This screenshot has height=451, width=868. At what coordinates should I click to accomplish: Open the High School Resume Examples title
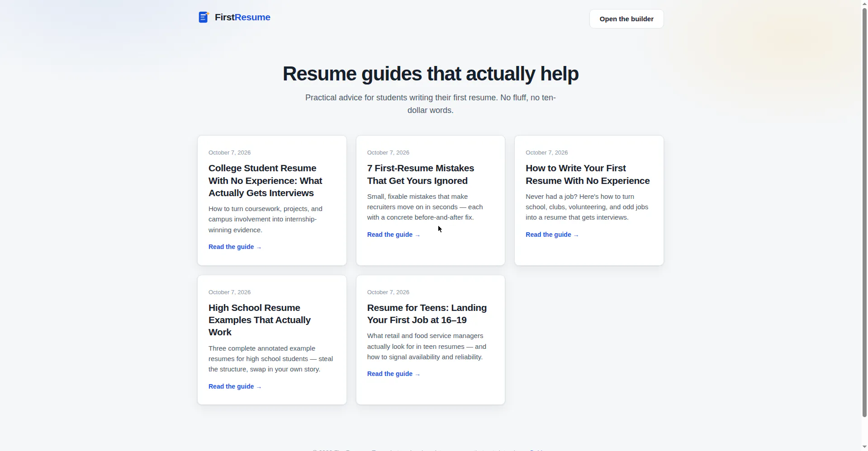click(260, 320)
